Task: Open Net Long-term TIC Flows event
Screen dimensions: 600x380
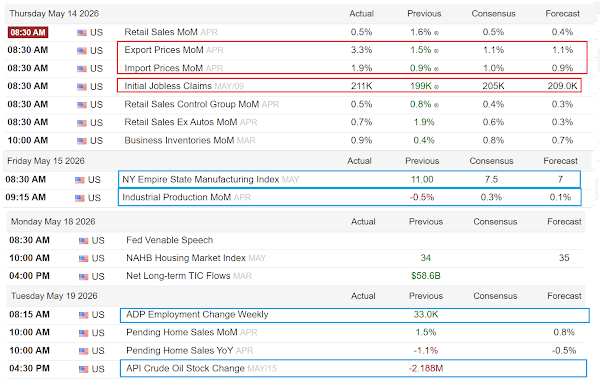Action: pos(178,276)
